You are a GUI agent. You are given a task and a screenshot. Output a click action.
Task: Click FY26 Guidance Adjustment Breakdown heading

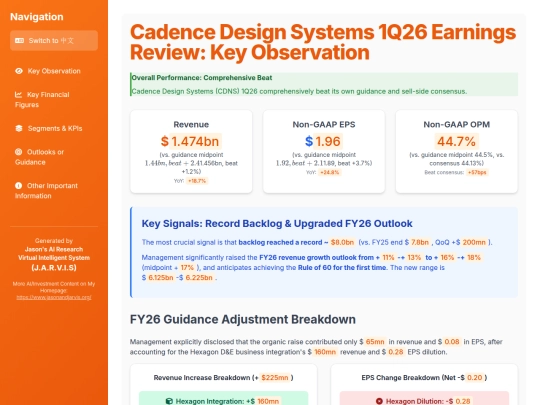point(243,319)
